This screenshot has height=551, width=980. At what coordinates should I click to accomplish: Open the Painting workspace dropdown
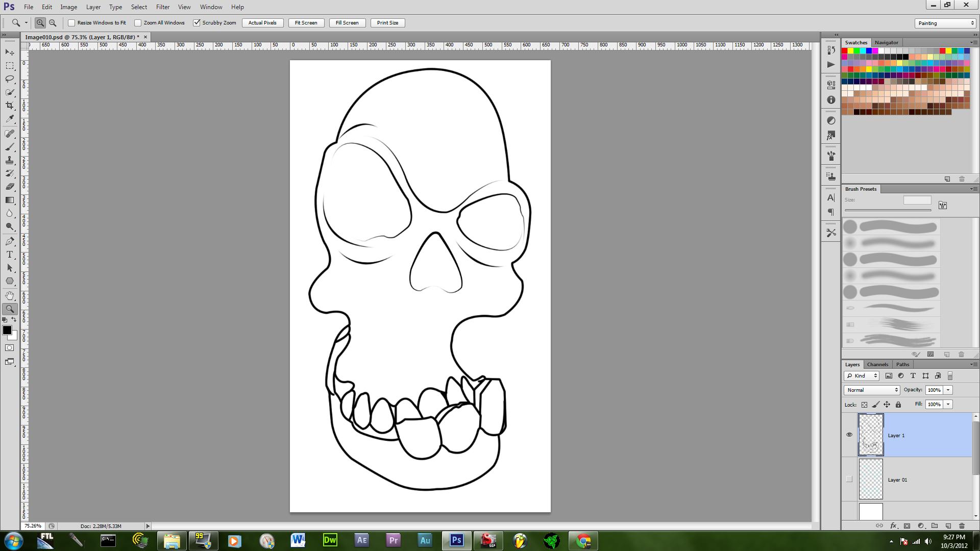[x=945, y=23]
